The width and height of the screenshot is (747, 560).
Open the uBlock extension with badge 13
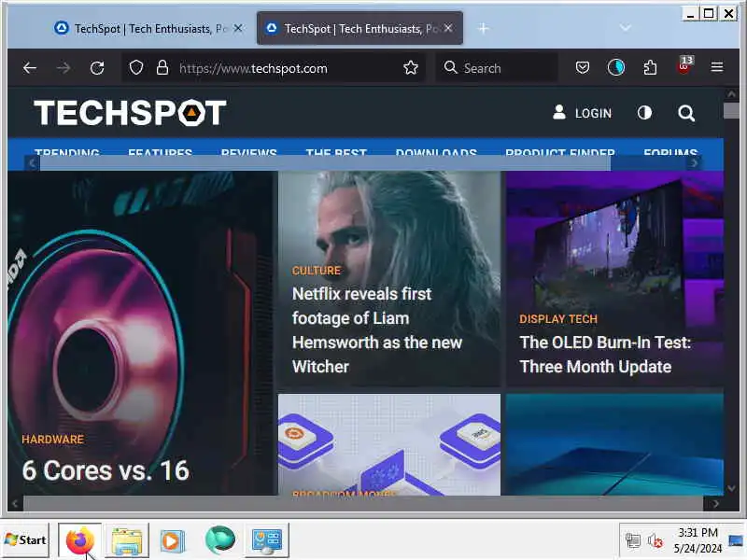pos(684,65)
